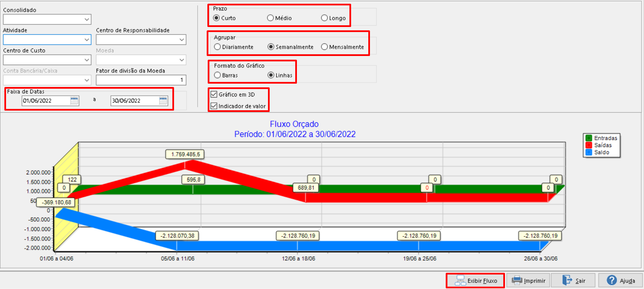Click the 595,8 value label

[x=194, y=180]
